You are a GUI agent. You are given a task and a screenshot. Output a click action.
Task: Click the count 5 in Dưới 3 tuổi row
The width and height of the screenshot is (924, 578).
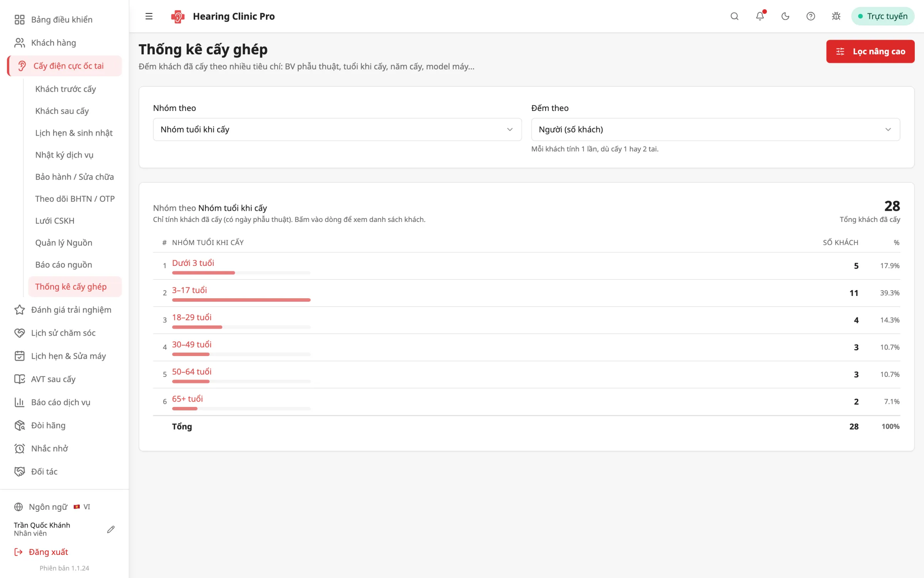(856, 266)
